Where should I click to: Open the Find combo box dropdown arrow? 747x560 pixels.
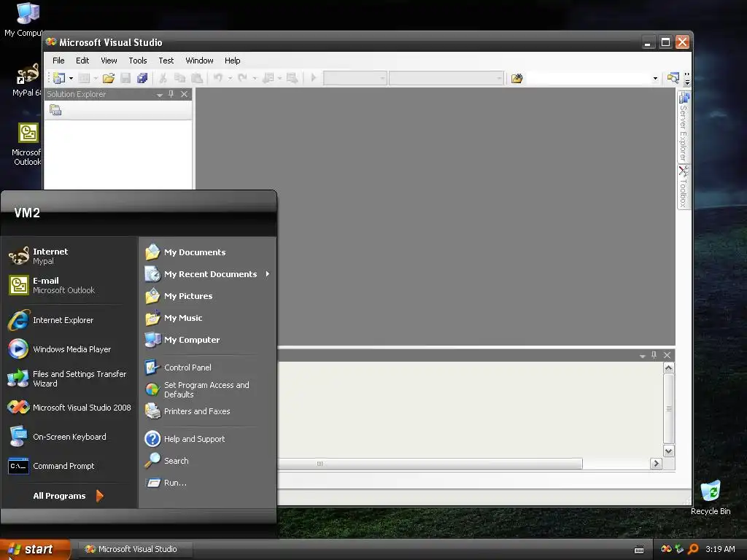tap(656, 79)
